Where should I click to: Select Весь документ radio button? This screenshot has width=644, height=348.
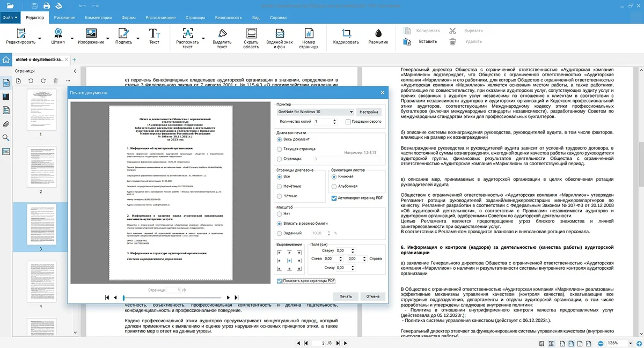[279, 139]
